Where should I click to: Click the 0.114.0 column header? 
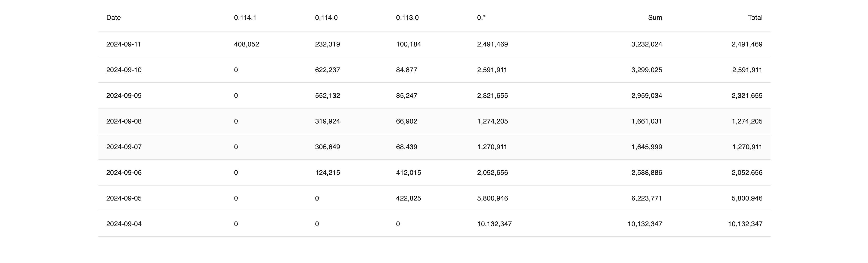[326, 17]
